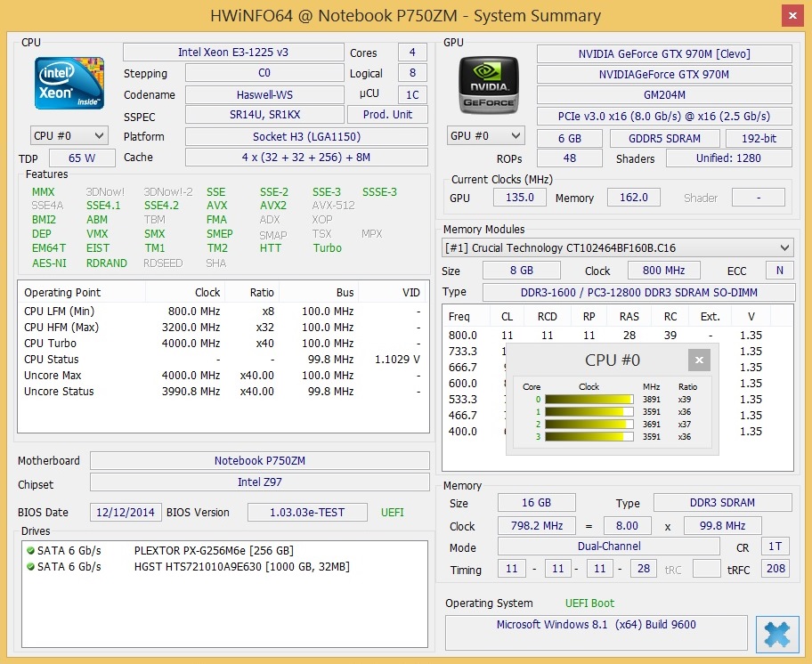Click the Core 3 clock bar
The height and width of the screenshot is (664, 812).
589,436
